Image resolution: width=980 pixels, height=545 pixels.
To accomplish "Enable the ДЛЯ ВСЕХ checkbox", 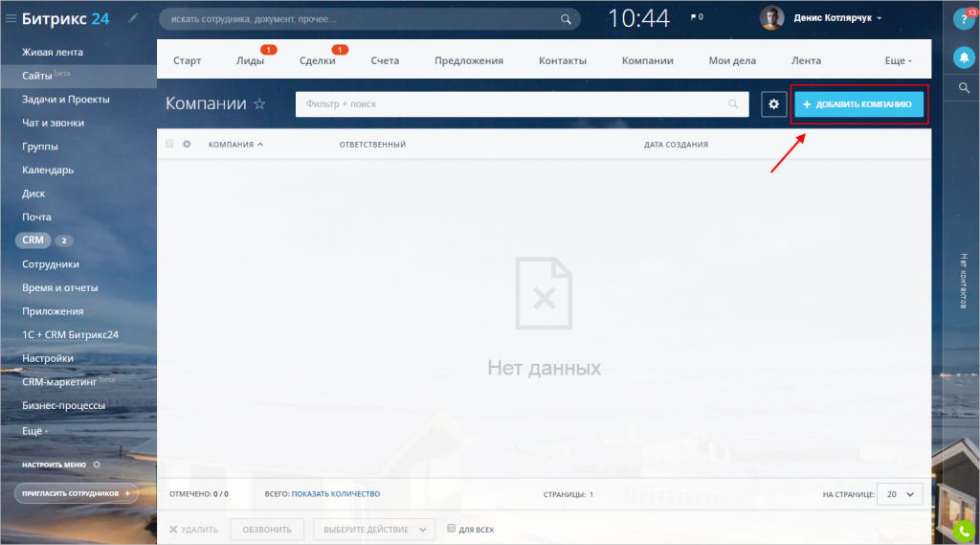I will click(x=452, y=529).
